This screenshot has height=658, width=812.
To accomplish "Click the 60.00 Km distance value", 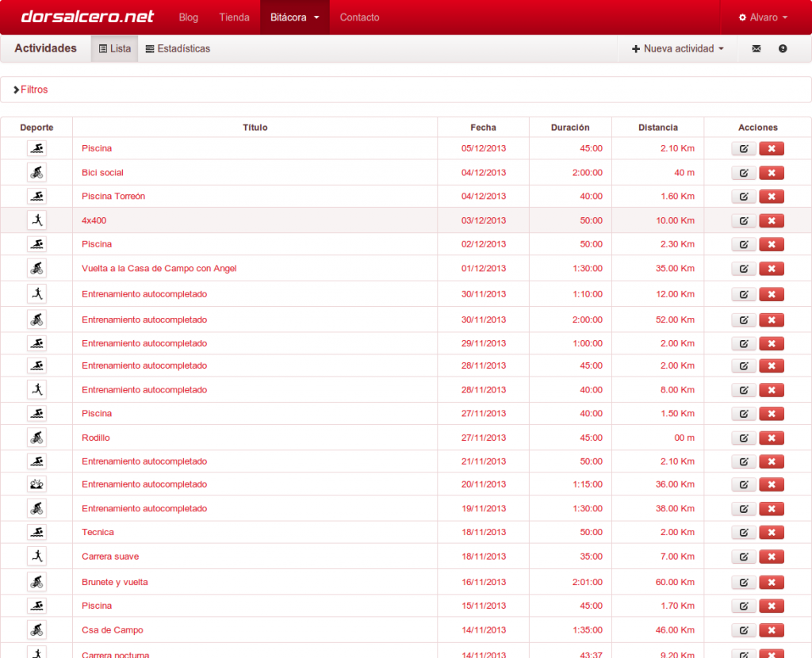I will tap(675, 583).
